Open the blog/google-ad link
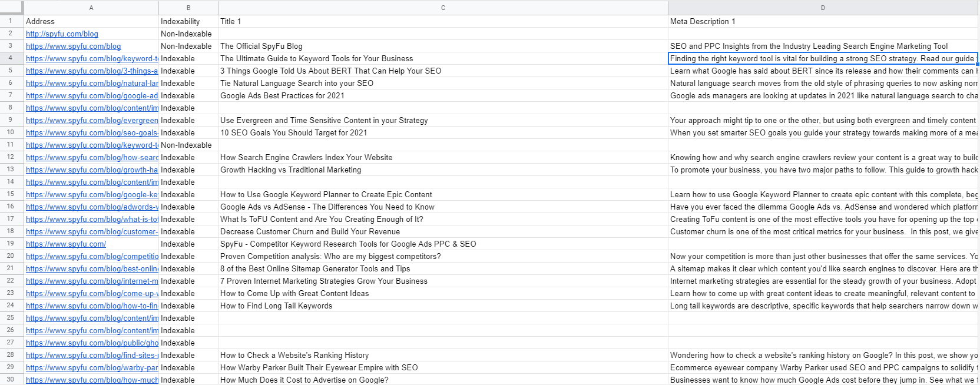The width and height of the screenshot is (980, 385). [92, 96]
